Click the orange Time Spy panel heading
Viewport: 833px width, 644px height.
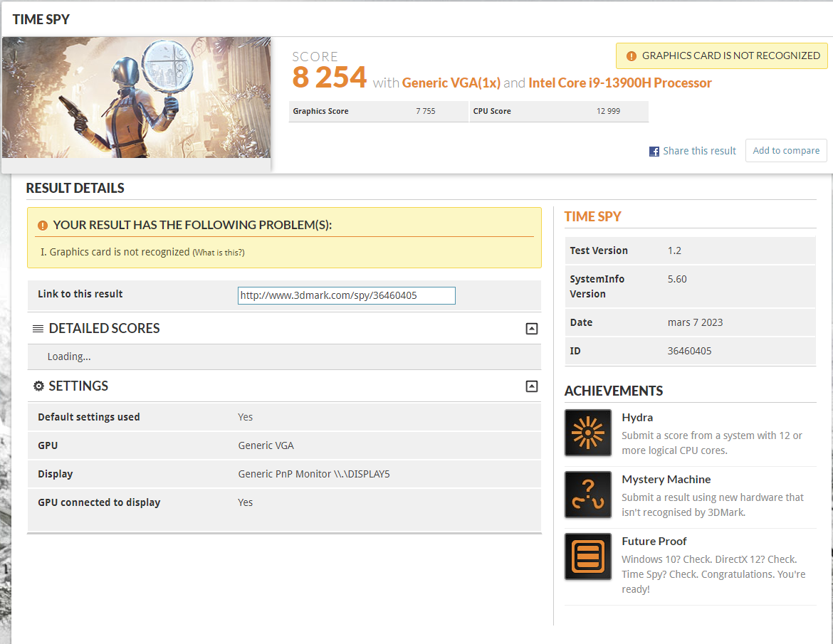point(592,216)
